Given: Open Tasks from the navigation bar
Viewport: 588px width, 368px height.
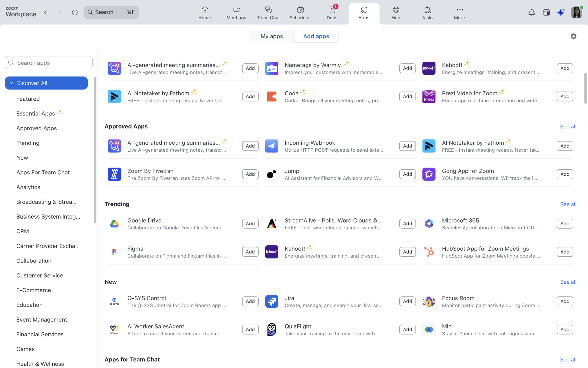Looking at the screenshot, I should tap(428, 13).
